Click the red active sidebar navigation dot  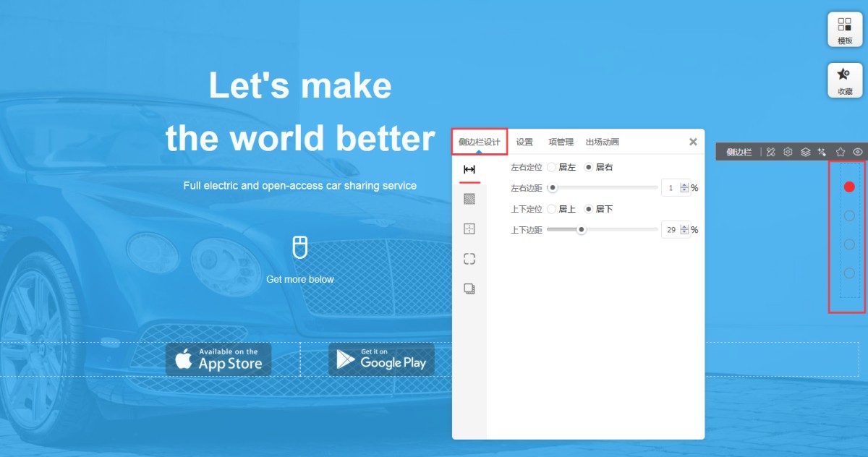tap(849, 187)
